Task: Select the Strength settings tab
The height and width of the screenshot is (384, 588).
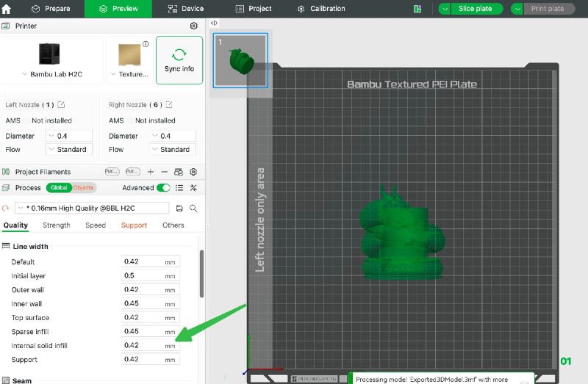Action: click(x=57, y=225)
